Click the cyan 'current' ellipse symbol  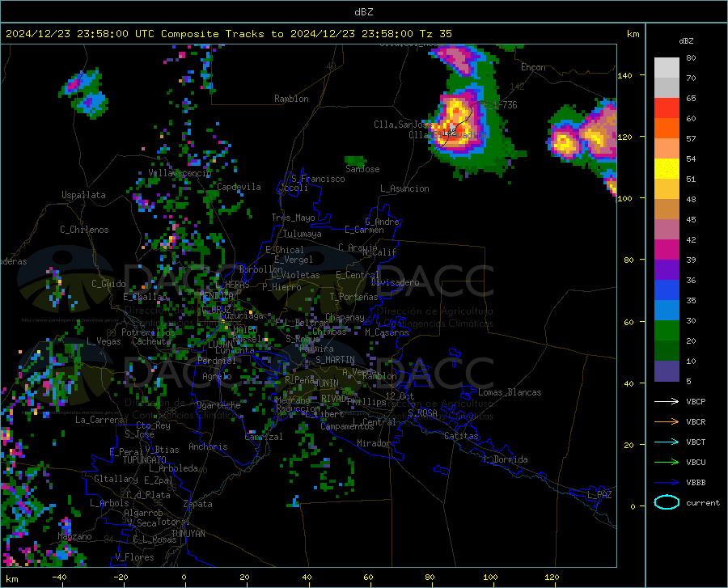(x=667, y=502)
